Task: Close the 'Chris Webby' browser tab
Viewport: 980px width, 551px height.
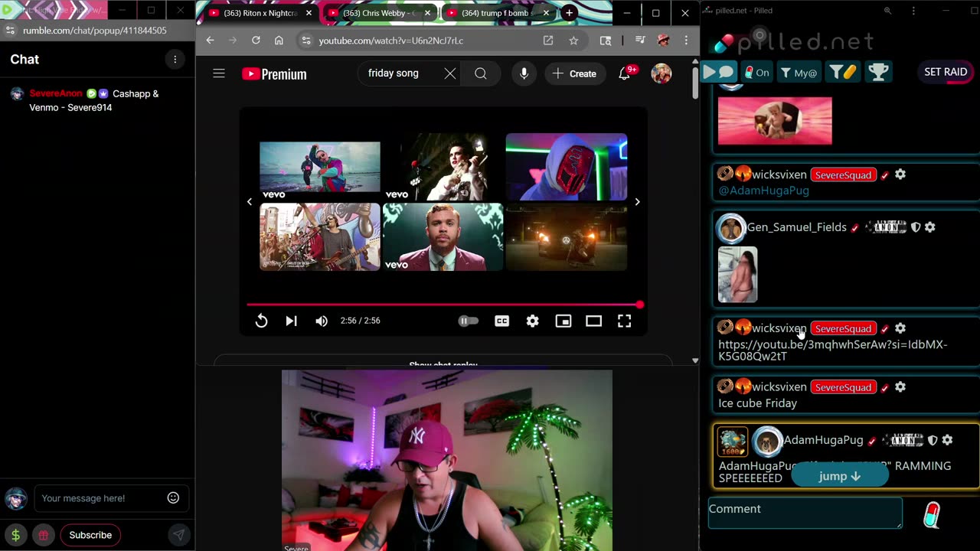Action: click(x=427, y=13)
